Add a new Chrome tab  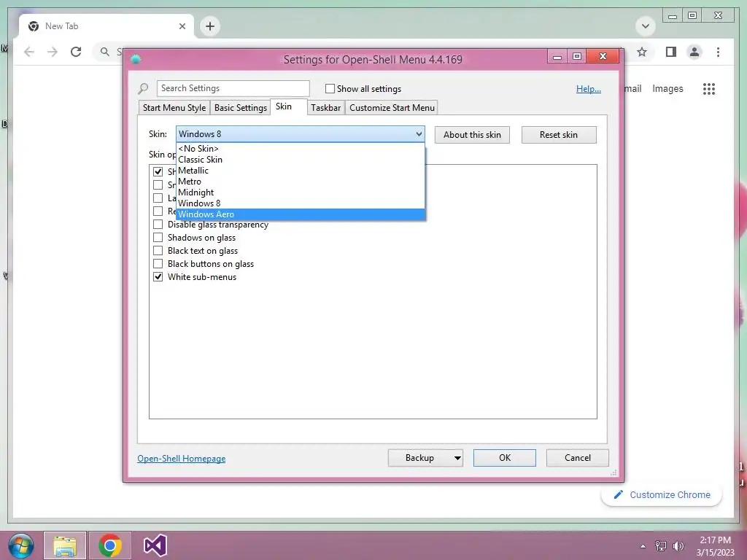click(210, 26)
